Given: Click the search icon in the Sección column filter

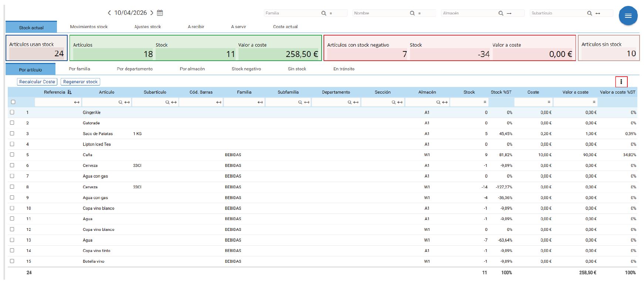Looking at the screenshot, I should 394,102.
